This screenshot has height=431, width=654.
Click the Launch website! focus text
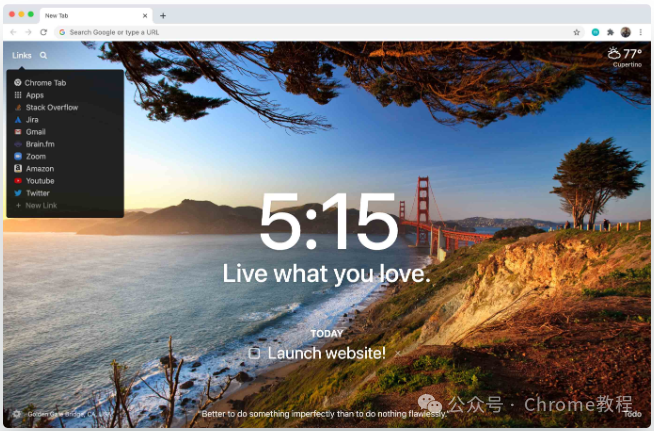coord(327,353)
